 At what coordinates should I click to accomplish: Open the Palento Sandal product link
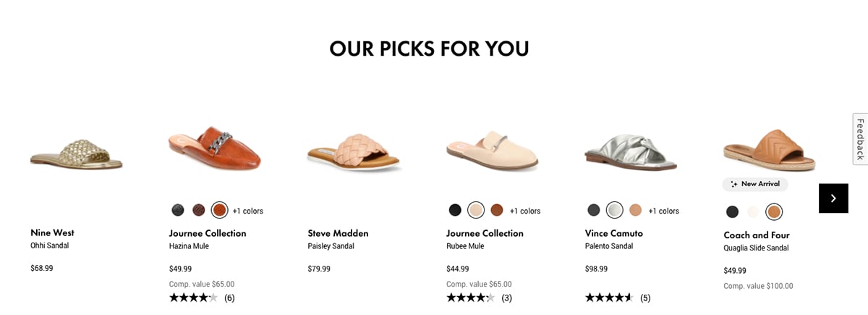pos(608,246)
